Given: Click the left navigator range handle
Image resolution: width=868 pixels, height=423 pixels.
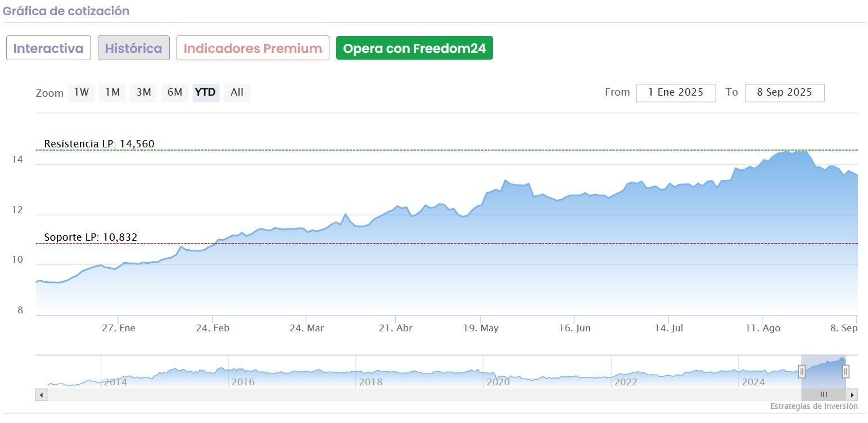Looking at the screenshot, I should pos(802,371).
